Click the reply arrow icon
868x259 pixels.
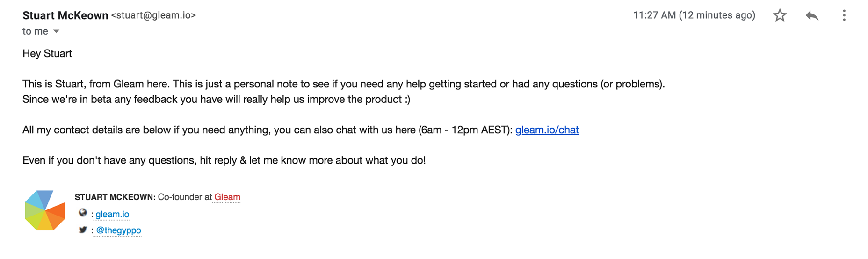812,15
